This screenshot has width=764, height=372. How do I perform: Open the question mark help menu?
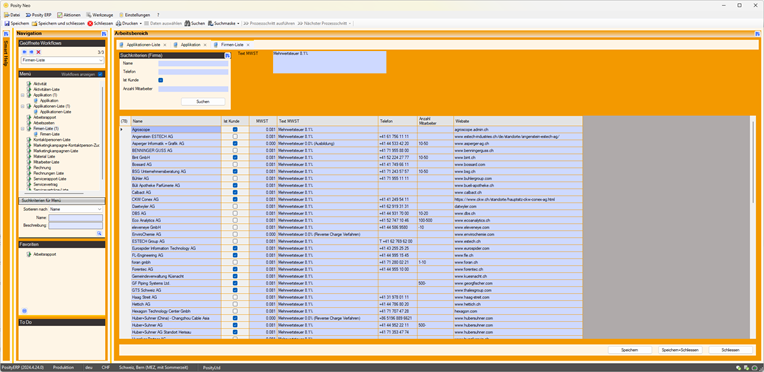(158, 15)
